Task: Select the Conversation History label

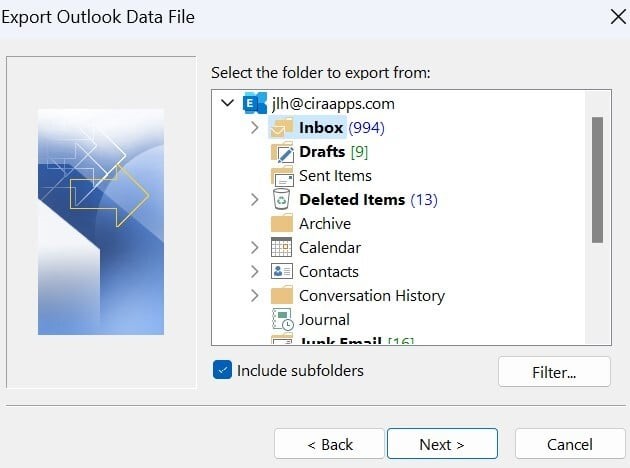Action: click(x=372, y=296)
